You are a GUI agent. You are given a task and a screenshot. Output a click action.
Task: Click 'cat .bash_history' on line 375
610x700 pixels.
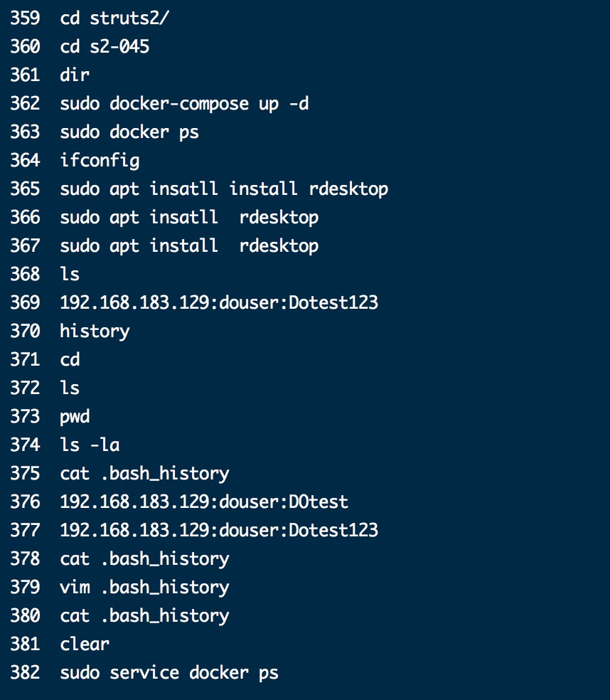(x=144, y=474)
